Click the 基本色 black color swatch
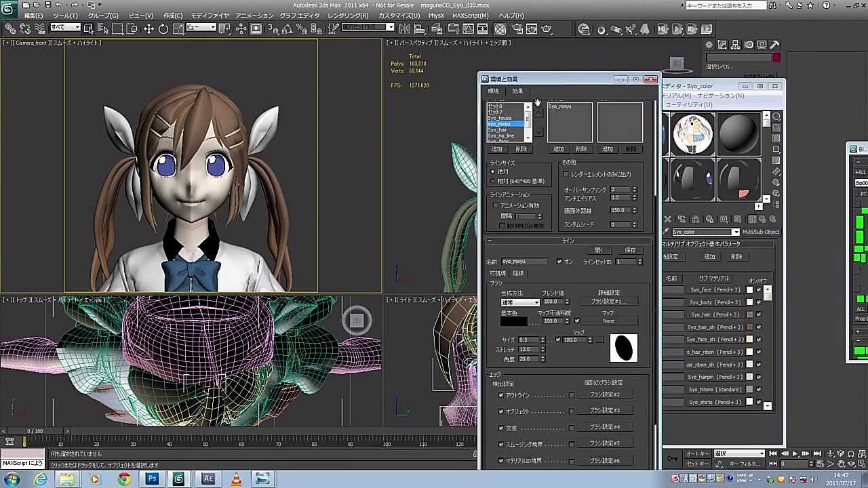868x488 pixels. [513, 321]
